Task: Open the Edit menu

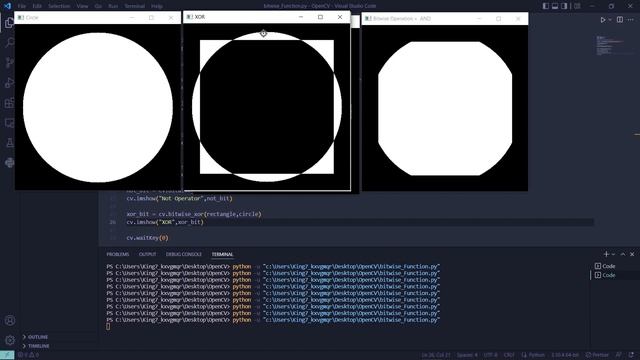Action: [37, 6]
